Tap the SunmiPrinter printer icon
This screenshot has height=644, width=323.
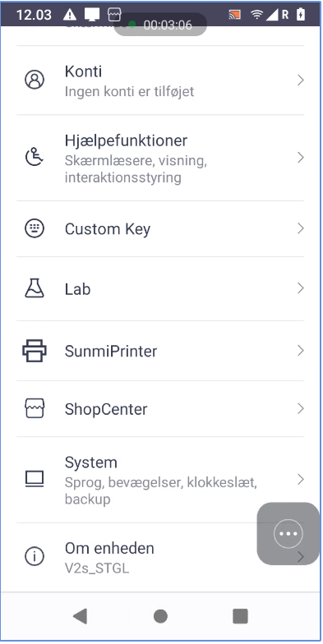coord(35,351)
